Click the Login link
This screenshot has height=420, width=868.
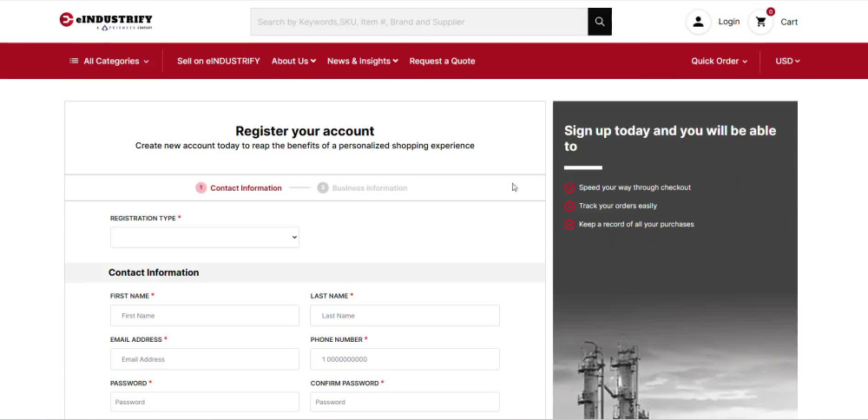click(x=729, y=22)
